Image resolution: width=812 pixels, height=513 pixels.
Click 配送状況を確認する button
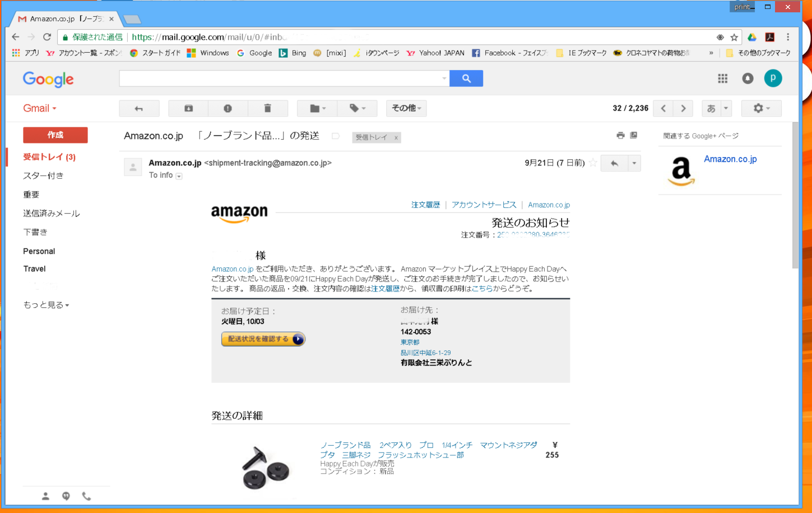[x=263, y=339]
